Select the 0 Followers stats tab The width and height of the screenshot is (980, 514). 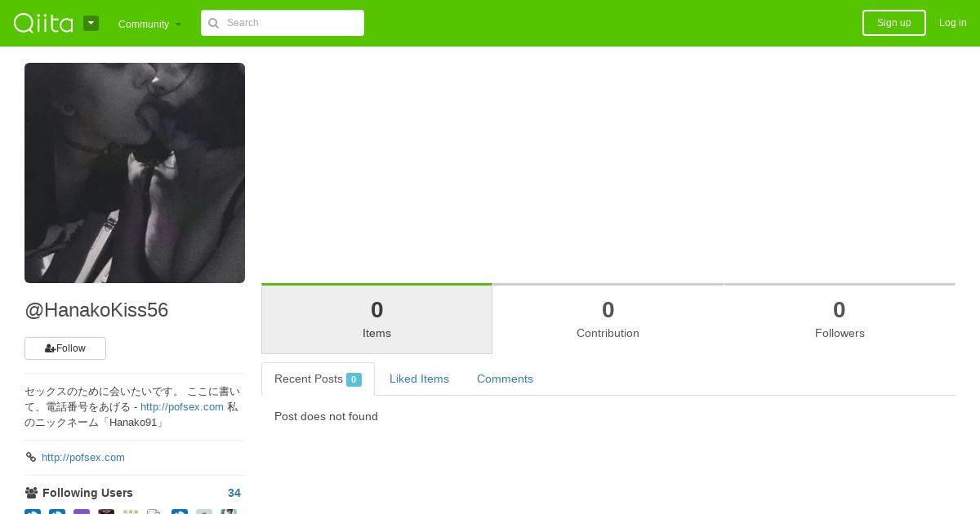click(840, 319)
